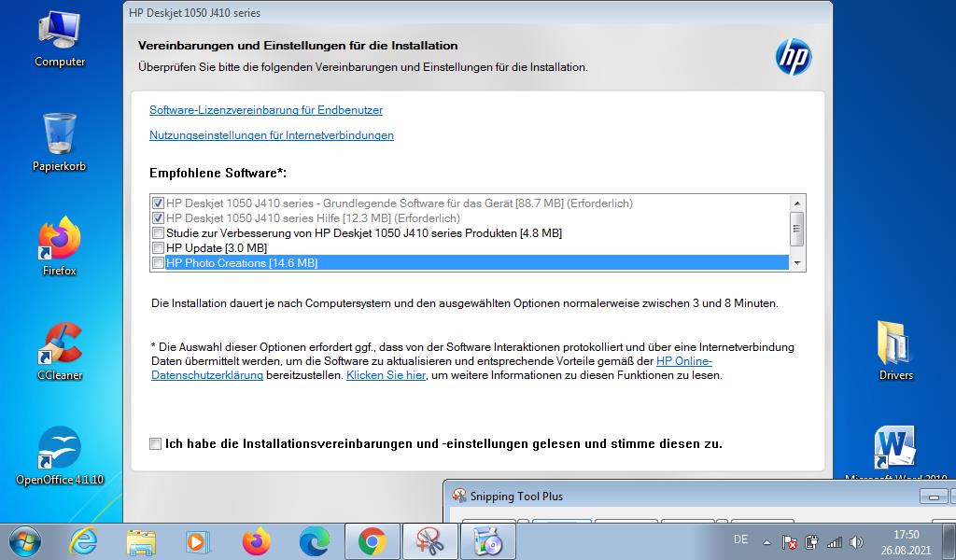Image resolution: width=956 pixels, height=560 pixels.
Task: Minimize the Snipping Tool Plus window
Action: [x=934, y=497]
